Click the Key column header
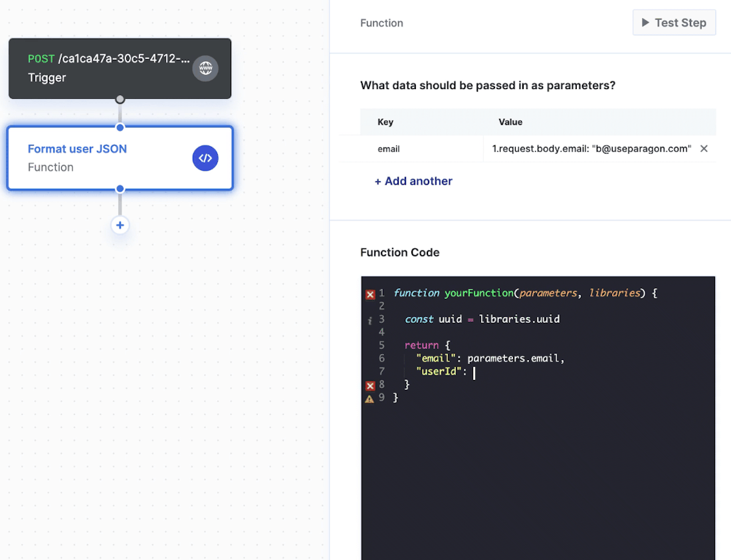The height and width of the screenshot is (560, 731). click(385, 122)
